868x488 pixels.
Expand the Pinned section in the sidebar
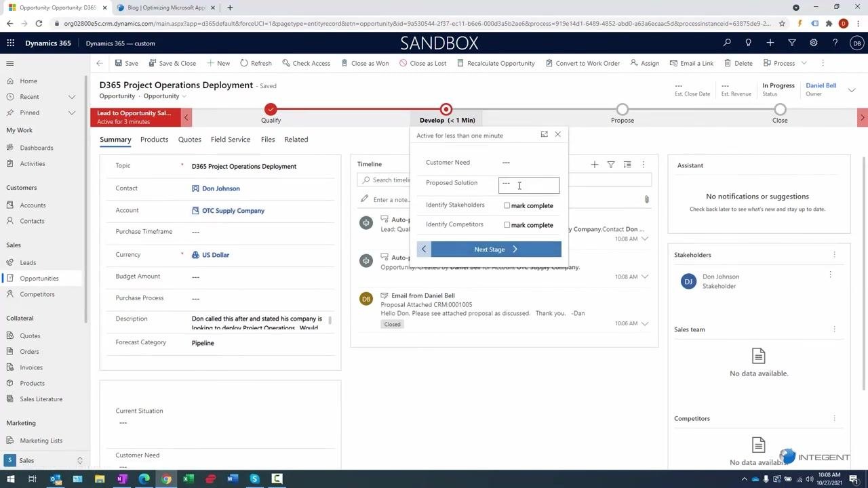72,113
